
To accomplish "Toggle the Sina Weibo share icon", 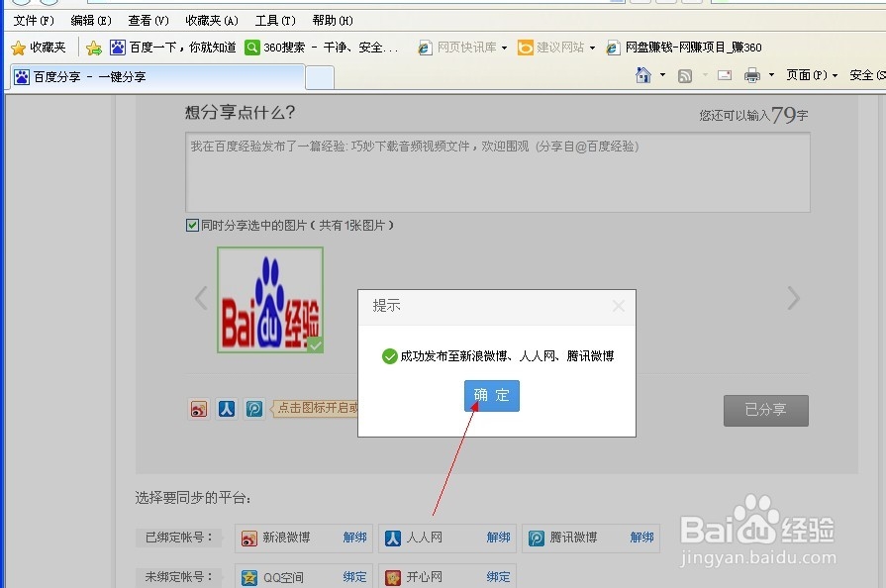I will (x=198, y=409).
